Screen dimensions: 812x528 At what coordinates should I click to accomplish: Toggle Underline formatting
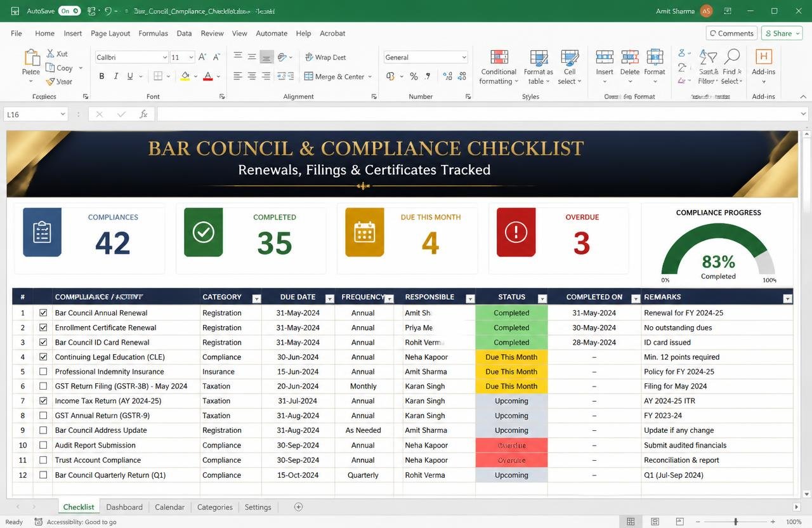click(130, 76)
